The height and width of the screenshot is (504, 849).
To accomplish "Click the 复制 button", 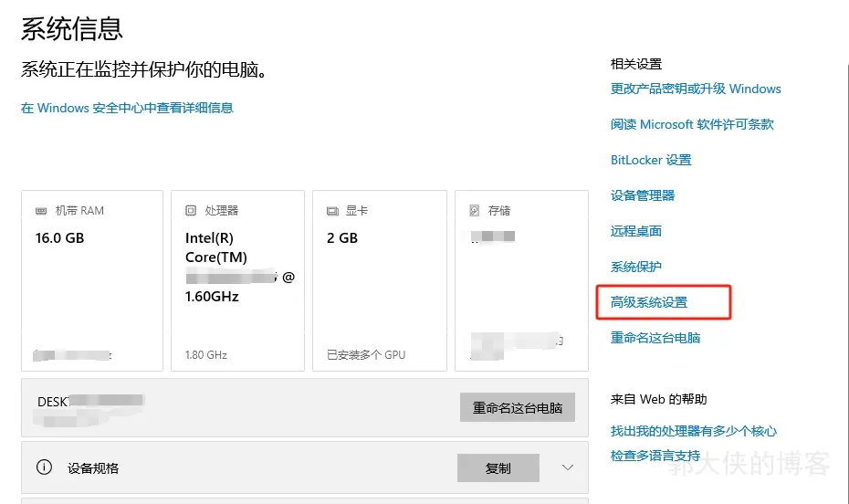I will coord(498,467).
